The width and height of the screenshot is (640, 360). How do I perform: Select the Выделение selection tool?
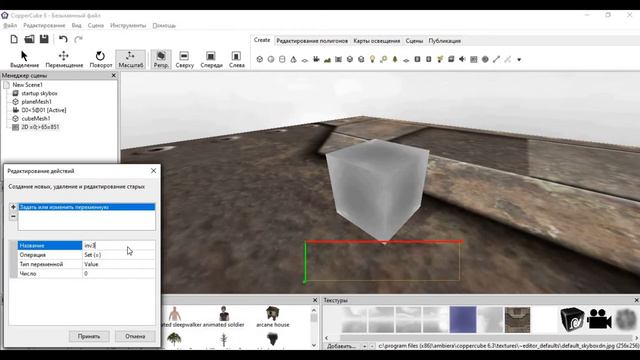tap(24, 59)
